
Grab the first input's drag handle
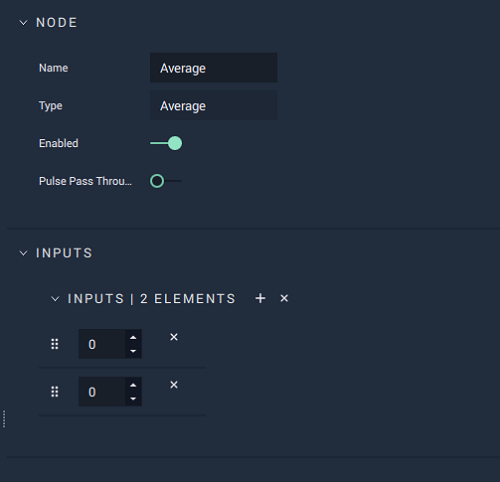click(x=55, y=344)
